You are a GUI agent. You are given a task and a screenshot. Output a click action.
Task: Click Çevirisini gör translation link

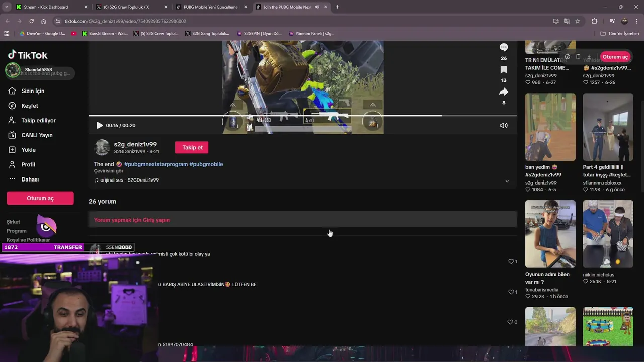coord(109,171)
